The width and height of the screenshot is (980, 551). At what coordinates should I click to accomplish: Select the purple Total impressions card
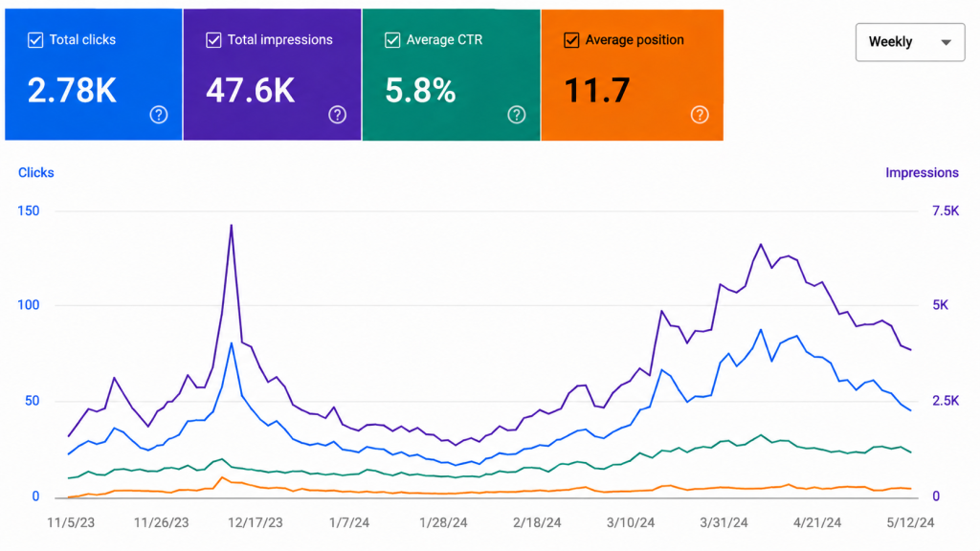click(x=272, y=75)
